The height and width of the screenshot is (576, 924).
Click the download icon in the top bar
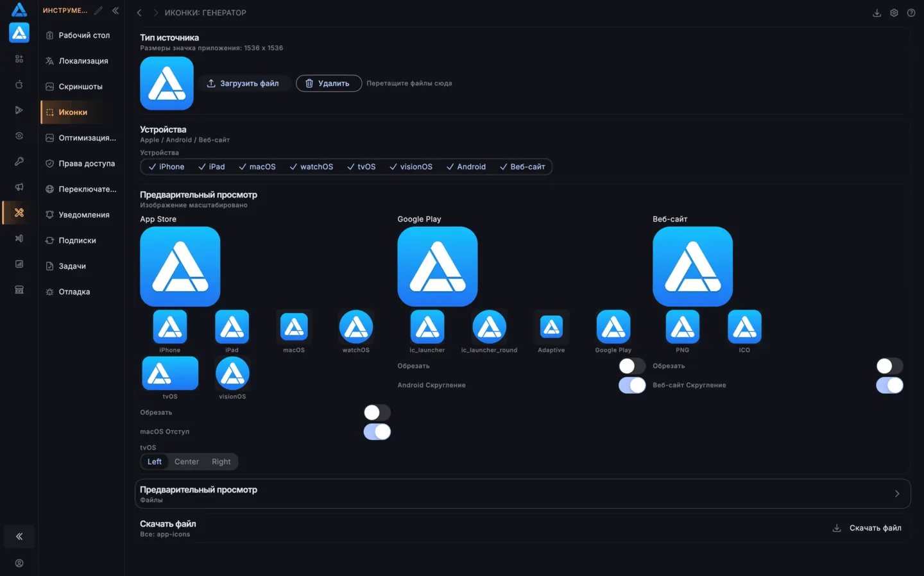[877, 13]
